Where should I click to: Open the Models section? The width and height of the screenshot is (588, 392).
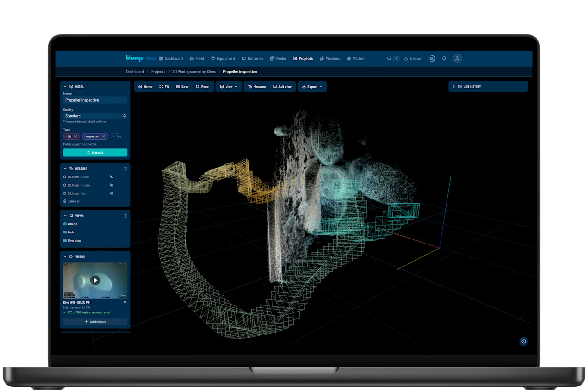pyautogui.click(x=356, y=58)
